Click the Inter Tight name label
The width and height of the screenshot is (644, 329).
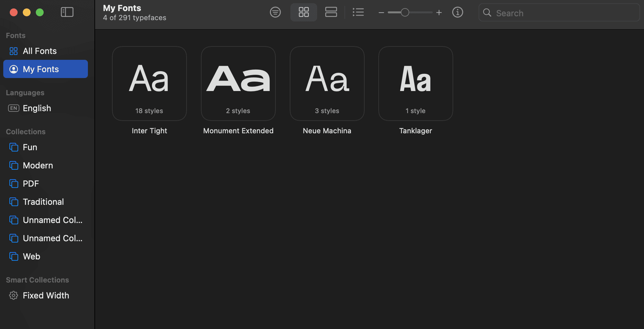pos(149,131)
